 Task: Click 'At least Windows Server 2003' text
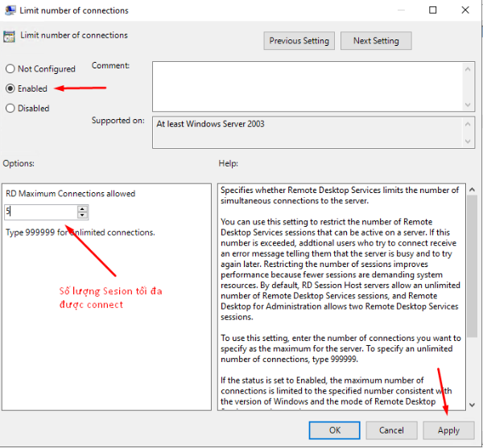(x=210, y=124)
